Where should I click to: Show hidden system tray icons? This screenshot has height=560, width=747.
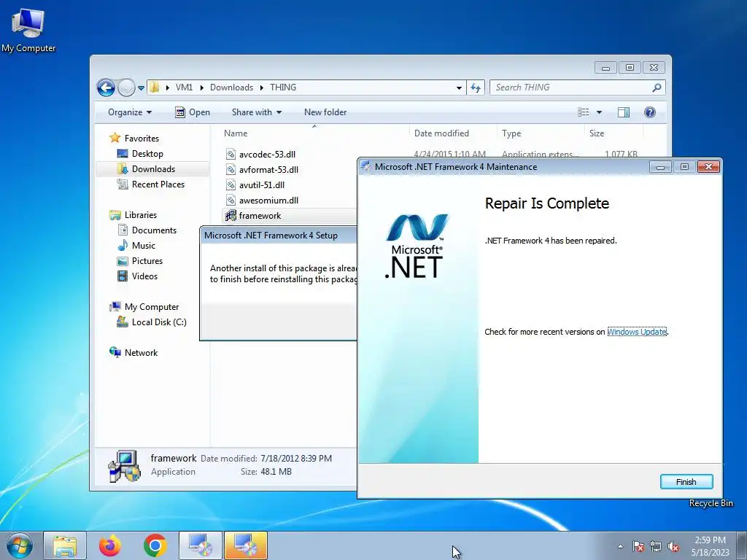click(620, 546)
